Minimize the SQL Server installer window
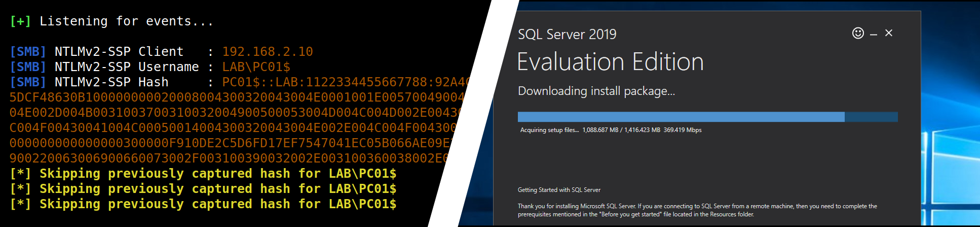This screenshot has height=227, width=980. point(874,35)
